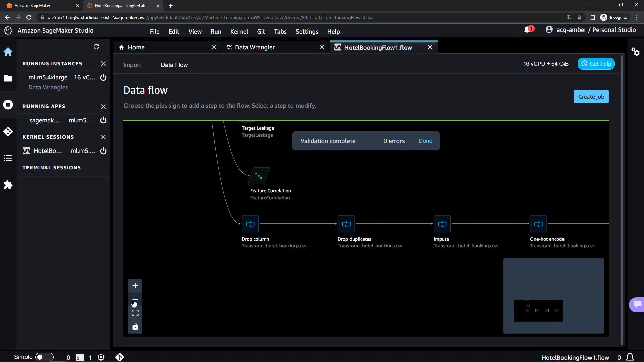
Task: Click the One-hot encode transform node
Action: tap(538, 224)
